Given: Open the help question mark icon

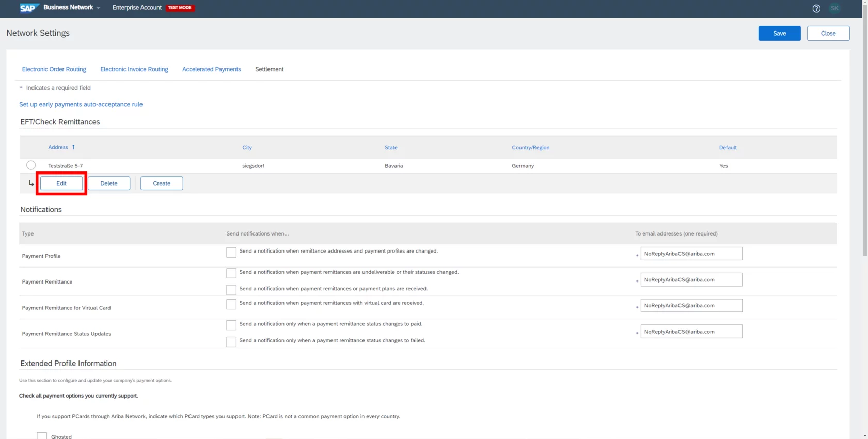Looking at the screenshot, I should 816,8.
